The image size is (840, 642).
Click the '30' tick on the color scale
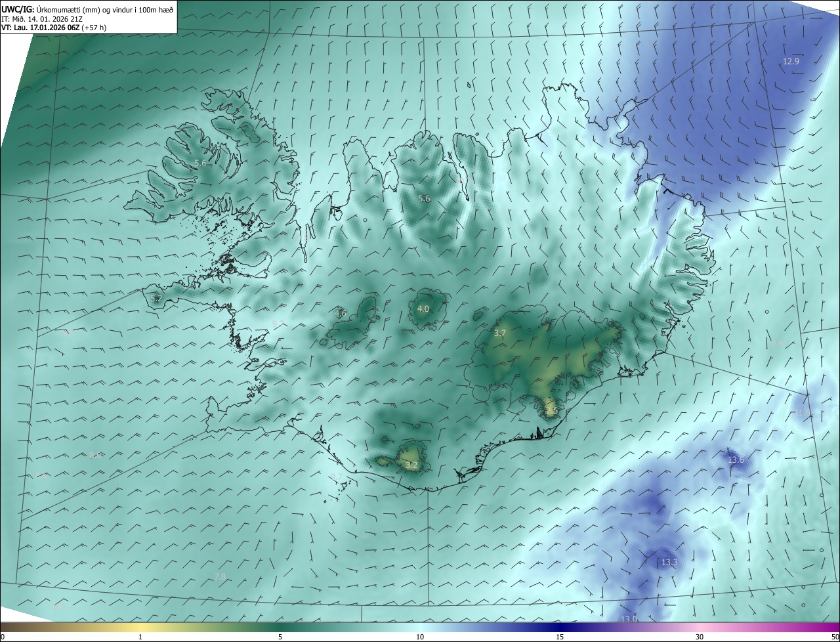[x=700, y=637]
